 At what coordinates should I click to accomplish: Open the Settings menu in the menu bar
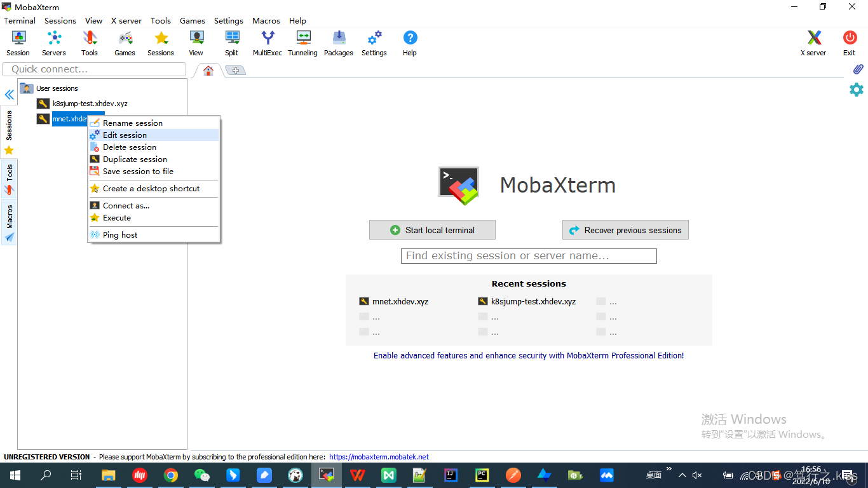point(229,20)
